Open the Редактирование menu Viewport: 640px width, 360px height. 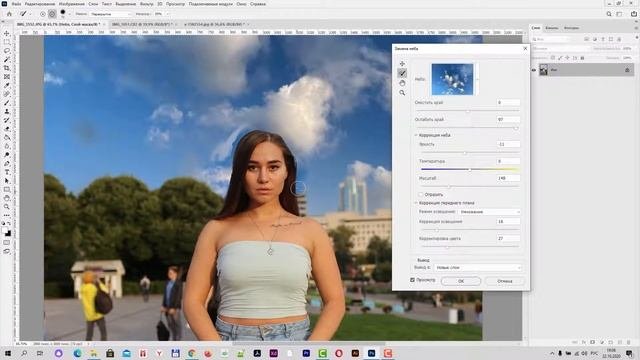click(40, 4)
